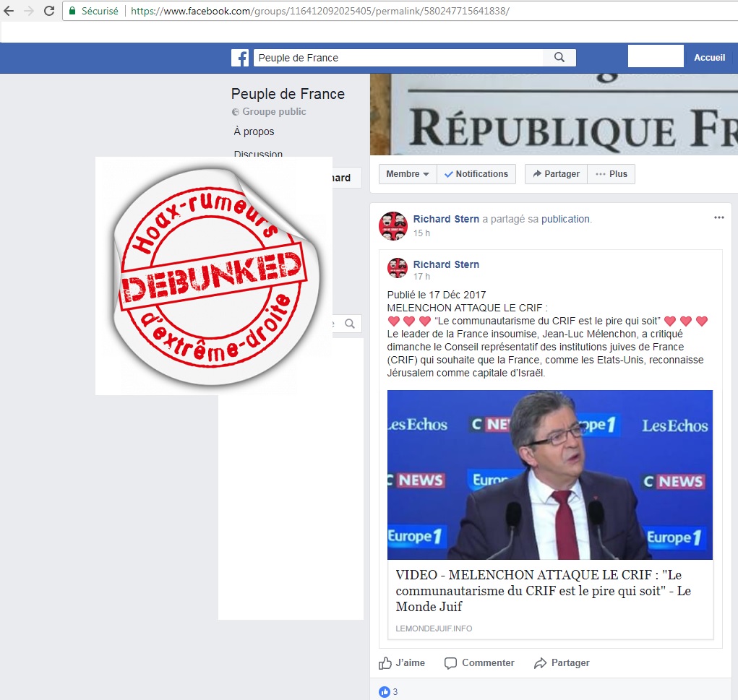Click the green secure padlock icon
This screenshot has height=700, width=738.
tap(72, 11)
